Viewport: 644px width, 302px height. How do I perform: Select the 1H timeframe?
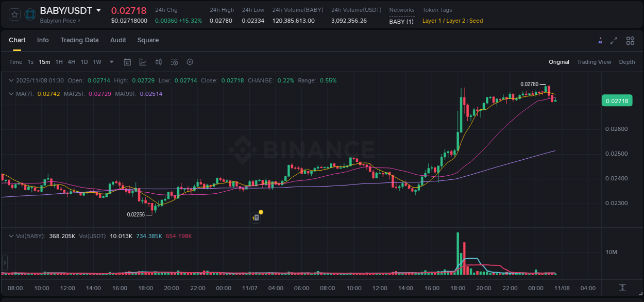coord(59,62)
